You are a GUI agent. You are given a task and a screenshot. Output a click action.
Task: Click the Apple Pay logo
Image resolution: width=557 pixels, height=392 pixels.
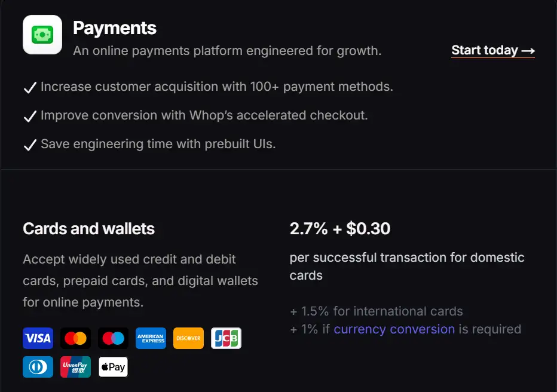113,367
